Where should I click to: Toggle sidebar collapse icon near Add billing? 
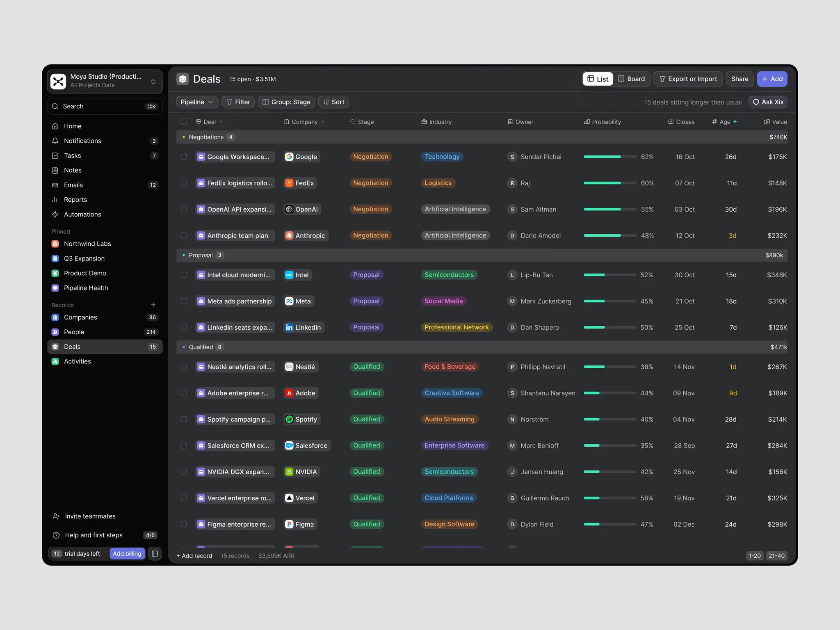(x=155, y=554)
